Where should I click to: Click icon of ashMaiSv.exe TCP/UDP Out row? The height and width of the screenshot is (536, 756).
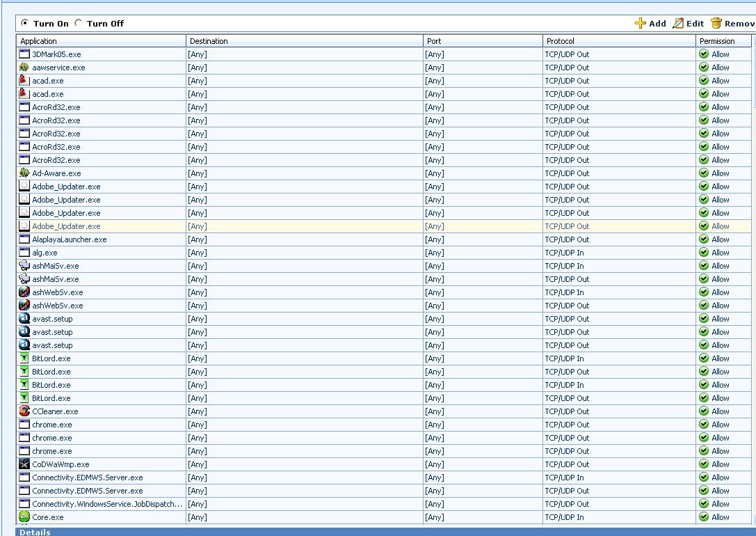[24, 278]
